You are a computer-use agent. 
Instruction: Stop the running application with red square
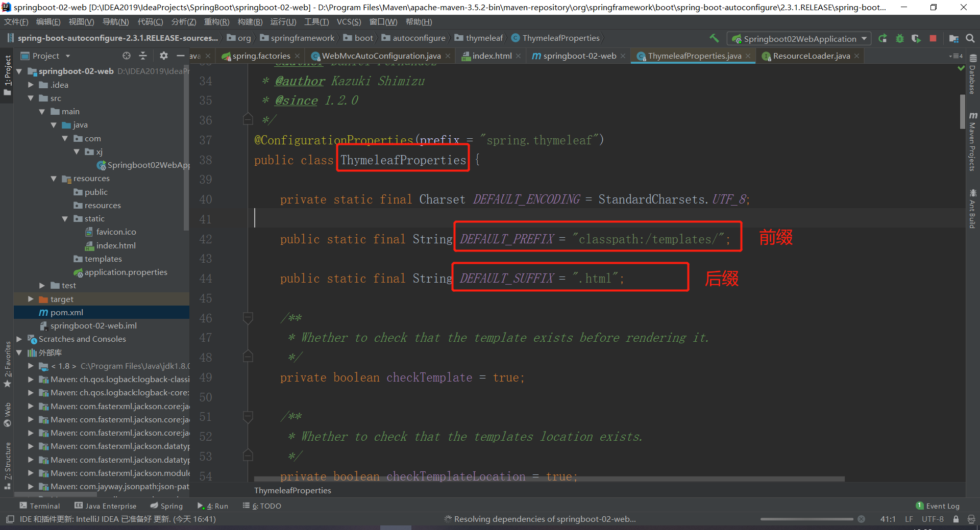(933, 38)
